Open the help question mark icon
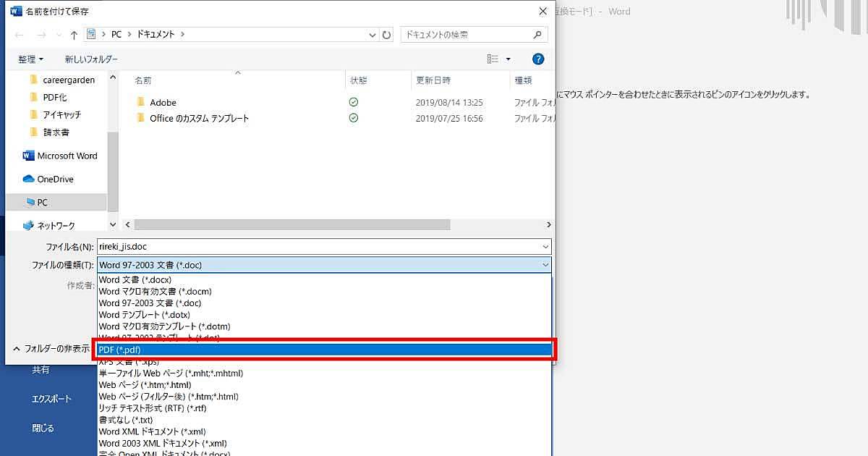 click(537, 59)
